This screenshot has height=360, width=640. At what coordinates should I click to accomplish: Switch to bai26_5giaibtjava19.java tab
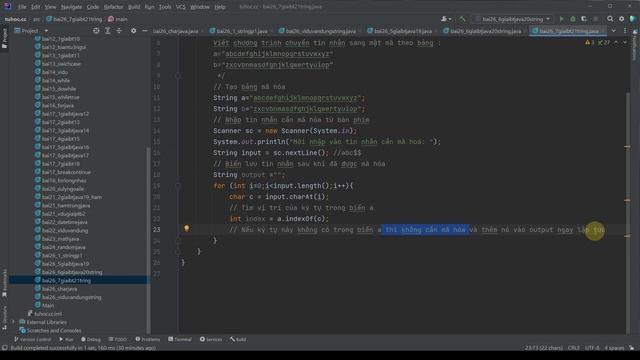point(400,31)
